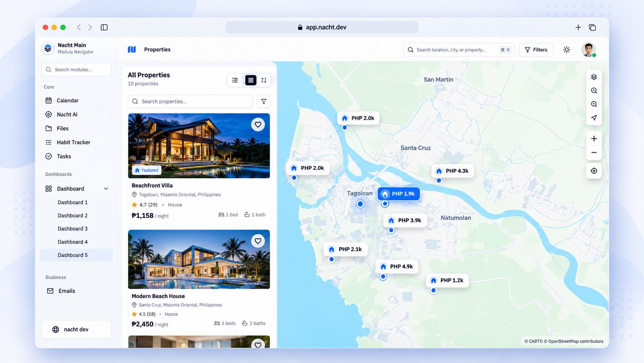Click the Search properties field
This screenshot has height=363, width=644.
pyautogui.click(x=190, y=101)
